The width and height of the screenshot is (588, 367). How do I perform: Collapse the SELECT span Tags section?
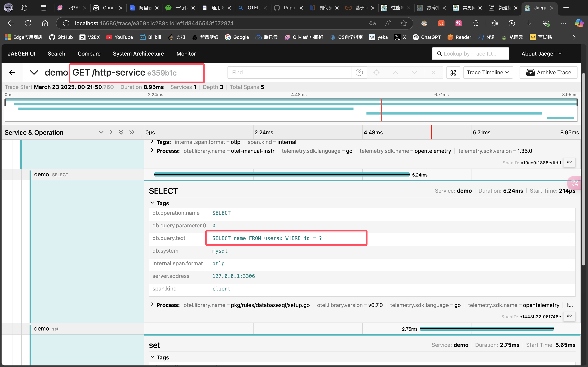coord(152,203)
